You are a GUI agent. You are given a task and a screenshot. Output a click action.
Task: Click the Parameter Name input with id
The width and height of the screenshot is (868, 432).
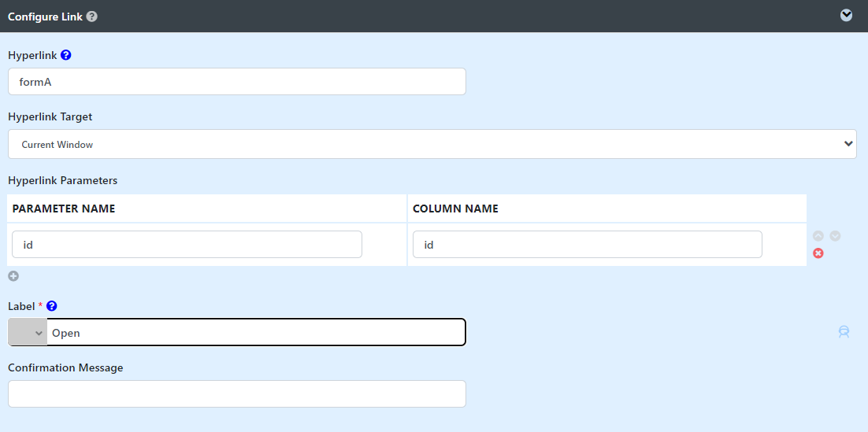187,245
